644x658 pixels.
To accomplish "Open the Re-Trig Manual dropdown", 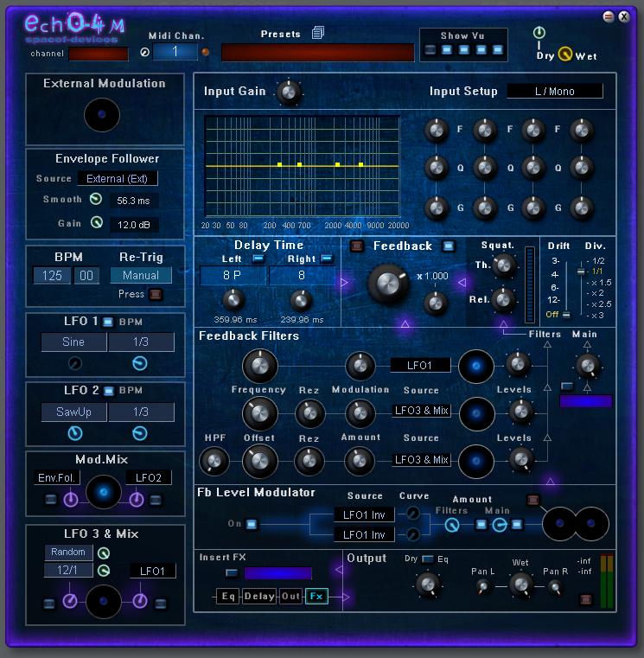I will pos(141,275).
